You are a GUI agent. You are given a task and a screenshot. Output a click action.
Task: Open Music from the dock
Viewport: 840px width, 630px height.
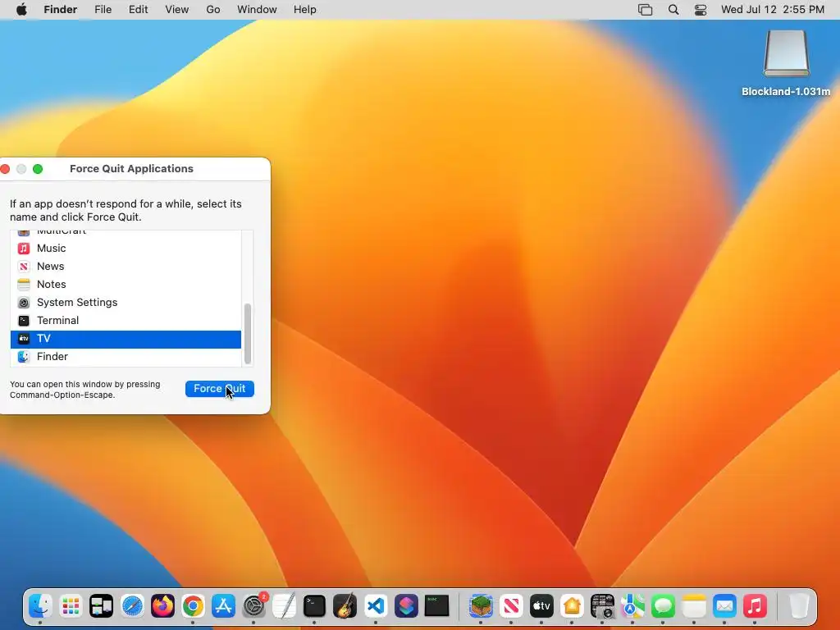pyautogui.click(x=755, y=606)
